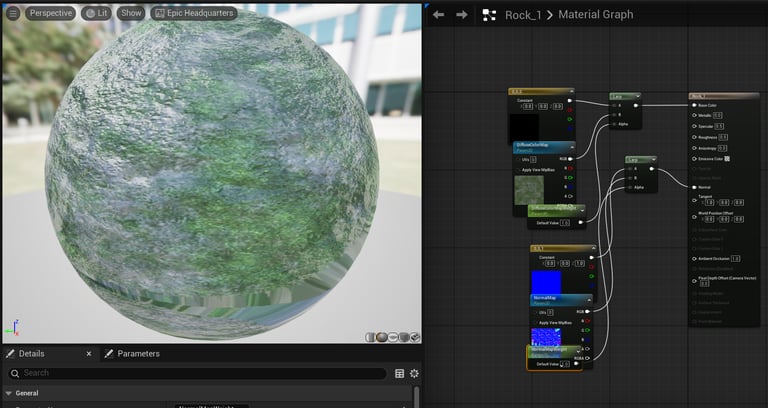Focus the Details search field
Screen dimensions: 768x408
coord(197,373)
